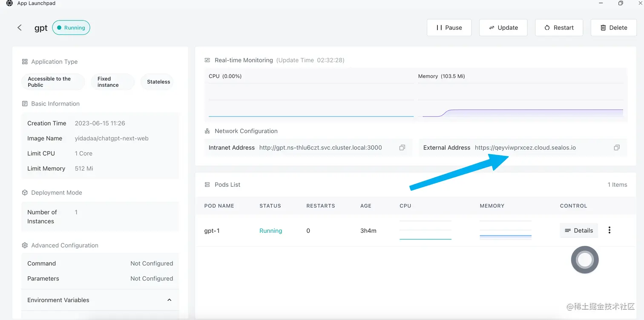Minimize the App Launchpad window
This screenshot has width=644, height=320.
601,3
